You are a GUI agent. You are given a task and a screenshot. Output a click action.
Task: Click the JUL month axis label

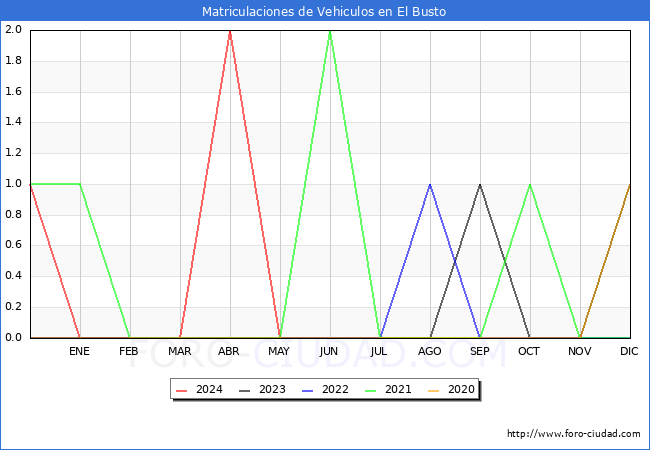coord(379,351)
